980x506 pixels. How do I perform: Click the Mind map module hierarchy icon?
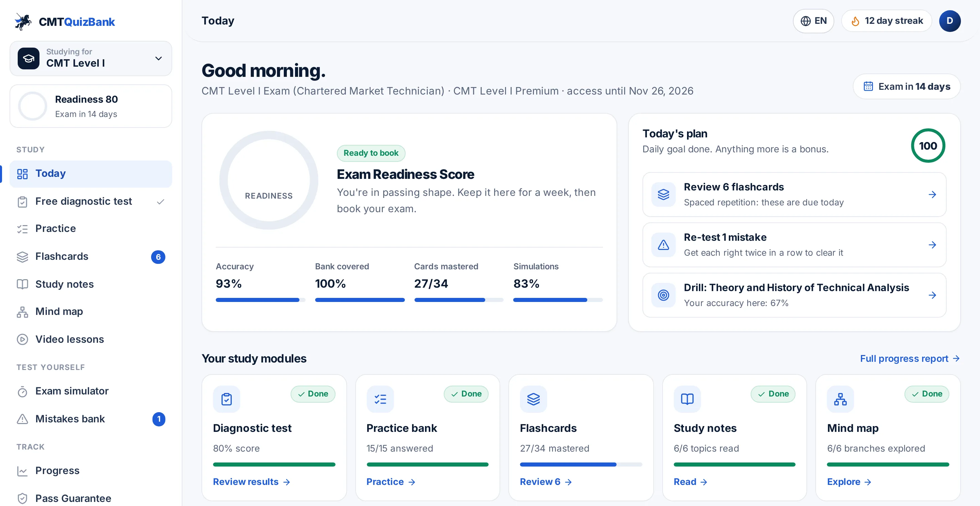coord(840,399)
